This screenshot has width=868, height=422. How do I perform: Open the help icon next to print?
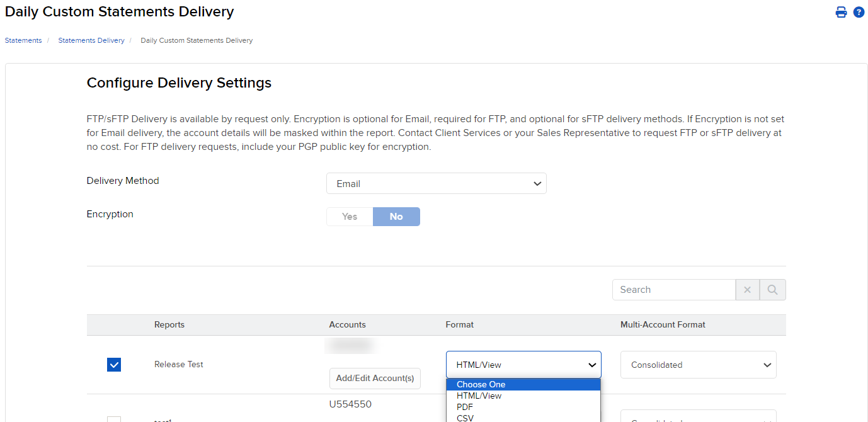859,12
